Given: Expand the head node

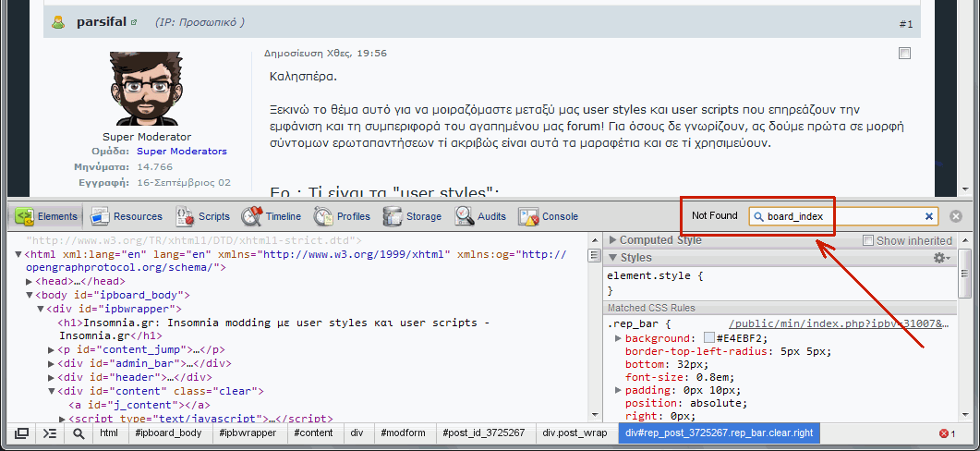Looking at the screenshot, I should pos(30,281).
